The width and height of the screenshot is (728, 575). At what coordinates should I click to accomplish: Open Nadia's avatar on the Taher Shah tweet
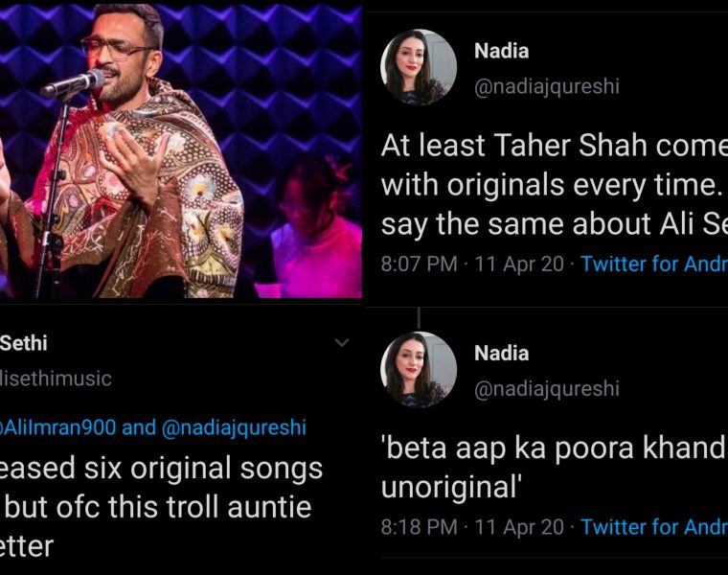coord(419,67)
